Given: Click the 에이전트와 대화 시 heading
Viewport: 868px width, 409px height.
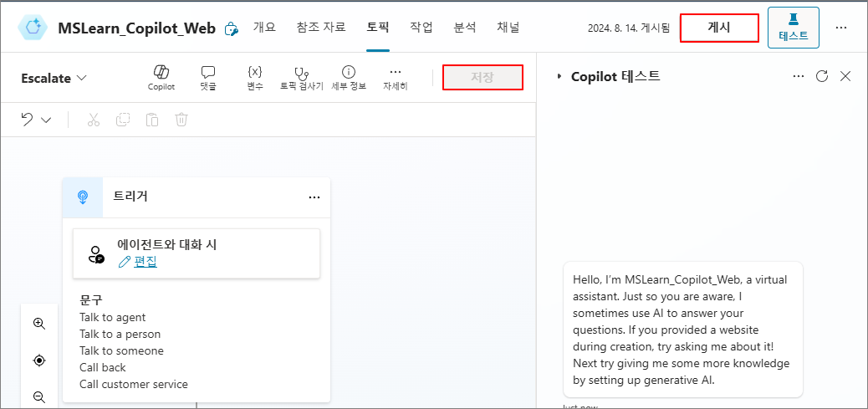Looking at the screenshot, I should (166, 244).
